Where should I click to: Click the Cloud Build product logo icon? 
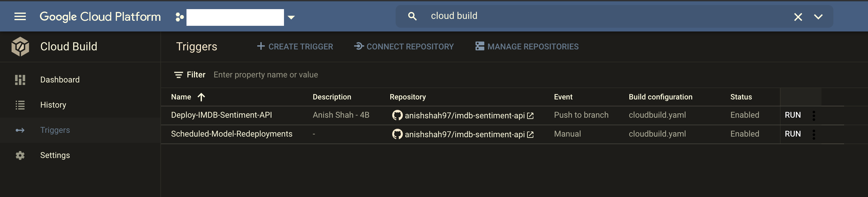[20, 47]
